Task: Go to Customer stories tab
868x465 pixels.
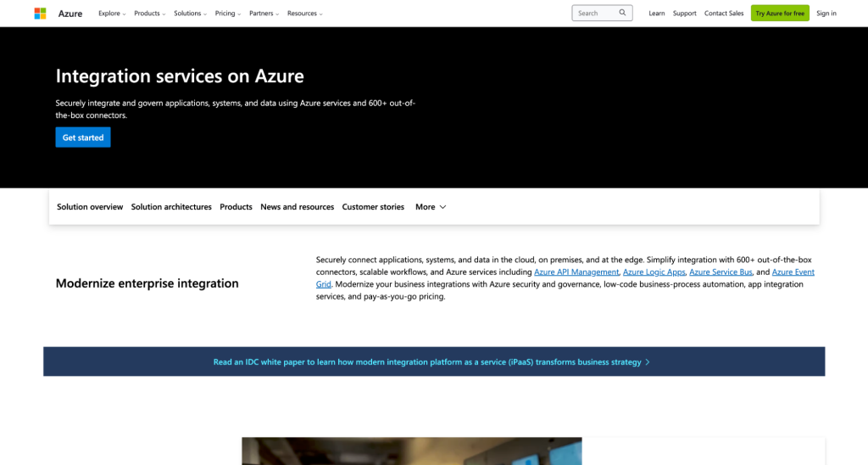Action: [x=373, y=207]
